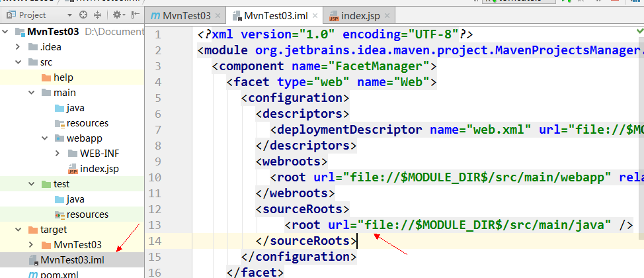The image size is (644, 278).
Task: Click the closing webroots tag
Action: pos(296,193)
